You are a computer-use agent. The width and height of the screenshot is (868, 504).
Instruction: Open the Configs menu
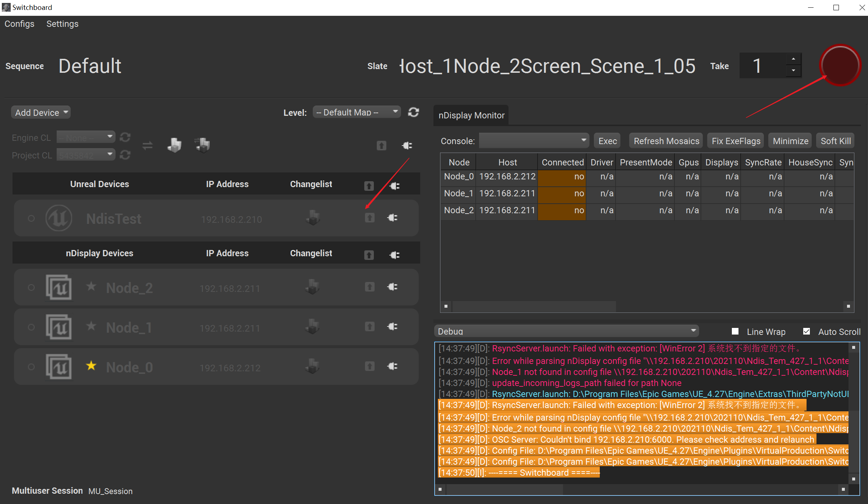pyautogui.click(x=20, y=24)
